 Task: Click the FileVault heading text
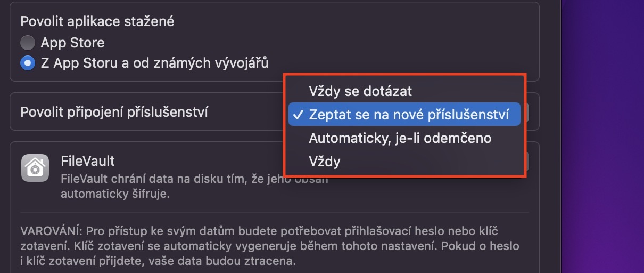pos(88,160)
